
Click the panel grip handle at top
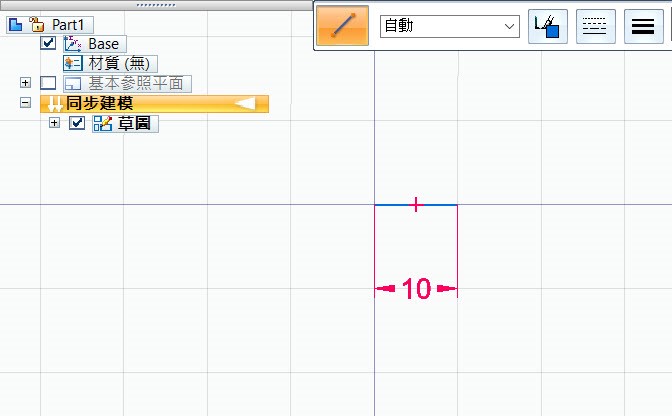pos(156,5)
